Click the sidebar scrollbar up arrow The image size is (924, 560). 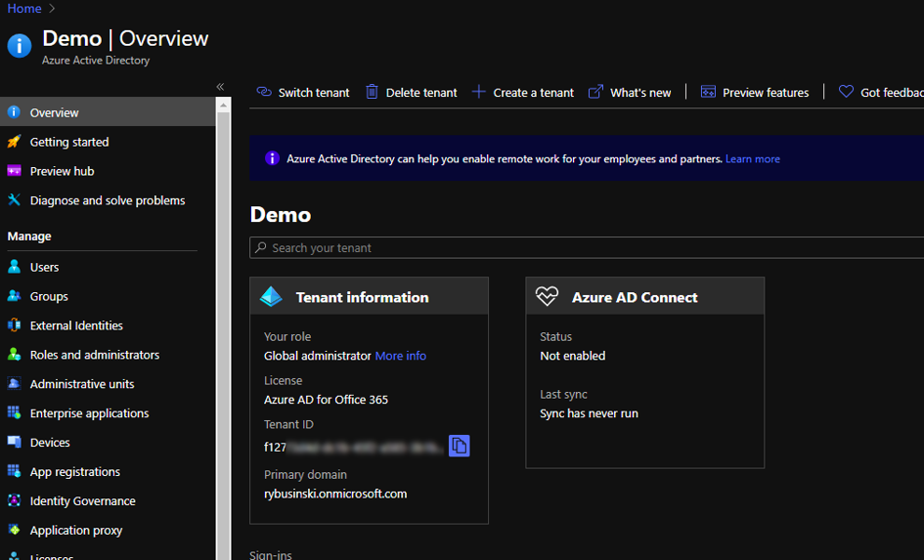[223, 106]
